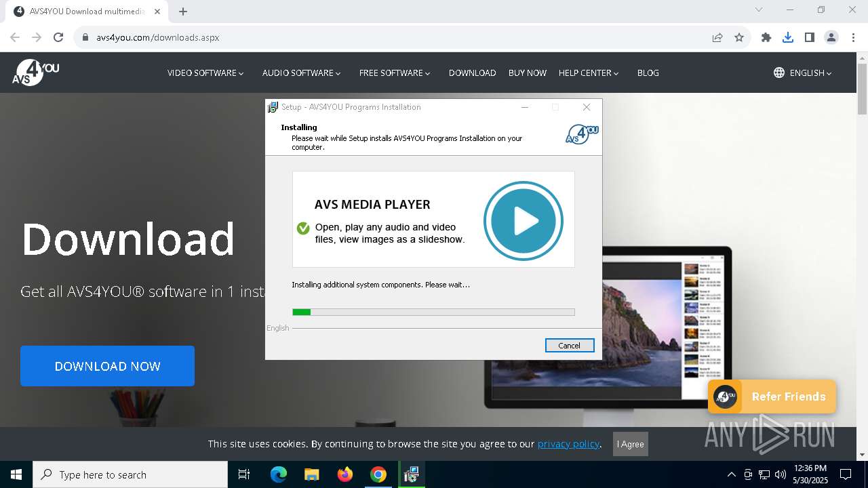Expand the AUDIO SOFTWARE menu

point(302,73)
